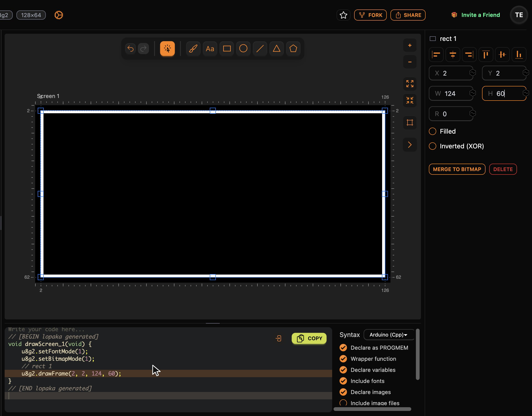Align layer to left edge
The width and height of the screenshot is (532, 416).
(436, 55)
